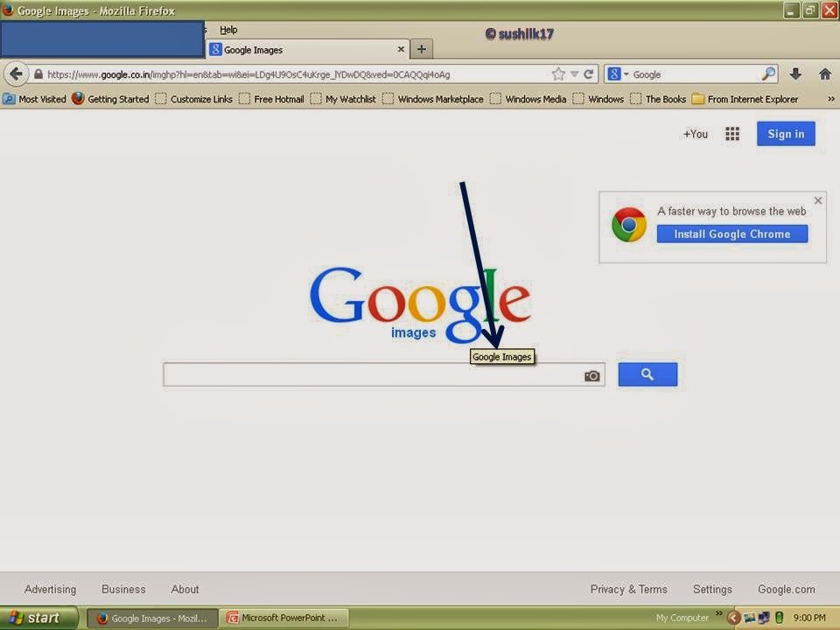
Task: Open the Google apps grid icon
Action: (732, 134)
